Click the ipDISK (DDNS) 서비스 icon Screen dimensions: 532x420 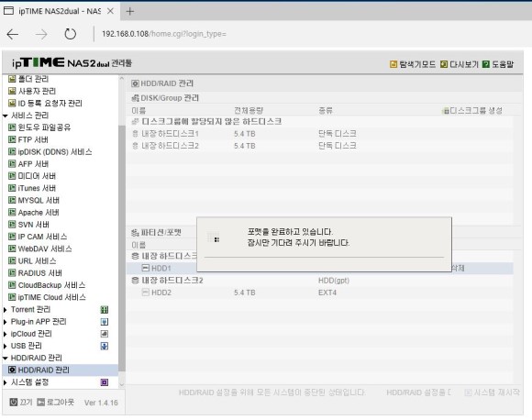[12, 151]
